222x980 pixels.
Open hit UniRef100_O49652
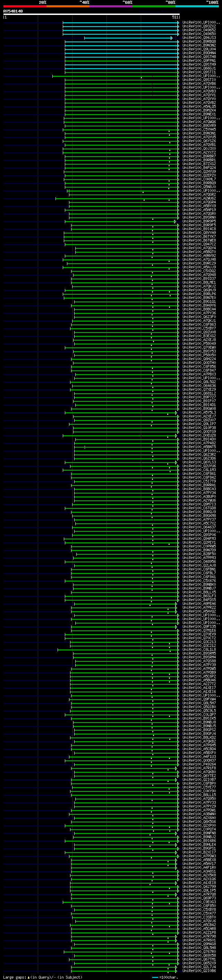pos(199,30)
